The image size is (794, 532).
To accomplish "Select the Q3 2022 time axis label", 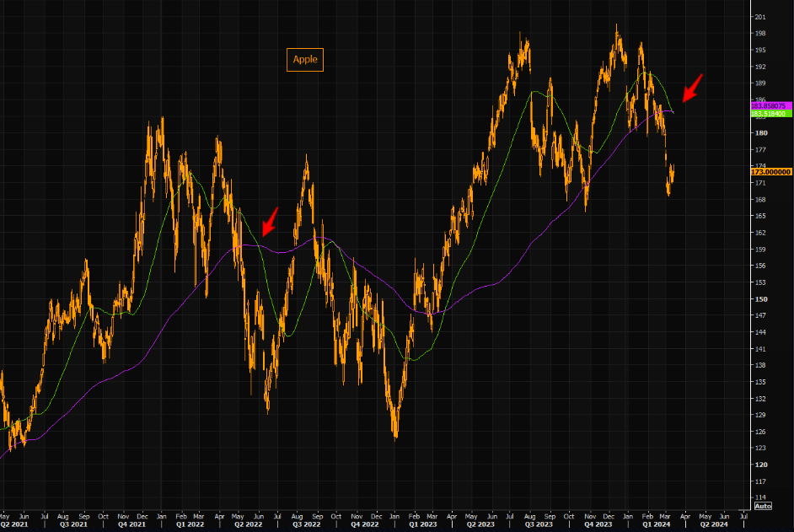I will point(305,524).
